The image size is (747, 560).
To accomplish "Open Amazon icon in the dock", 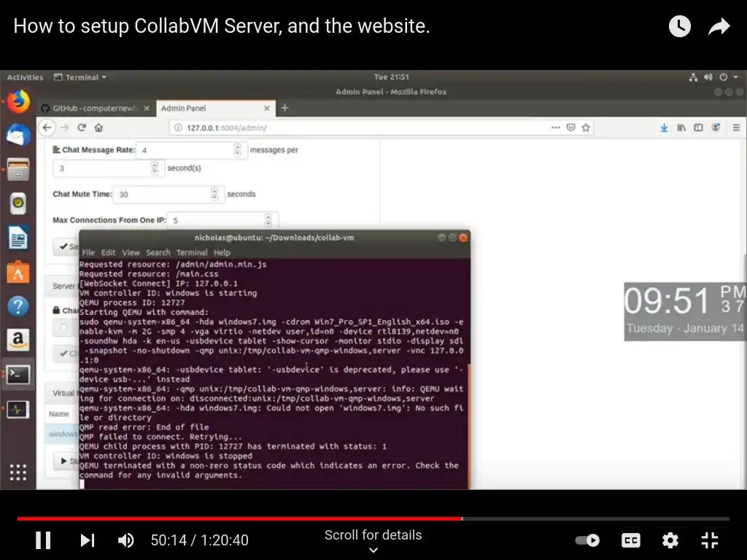I will coord(18,340).
